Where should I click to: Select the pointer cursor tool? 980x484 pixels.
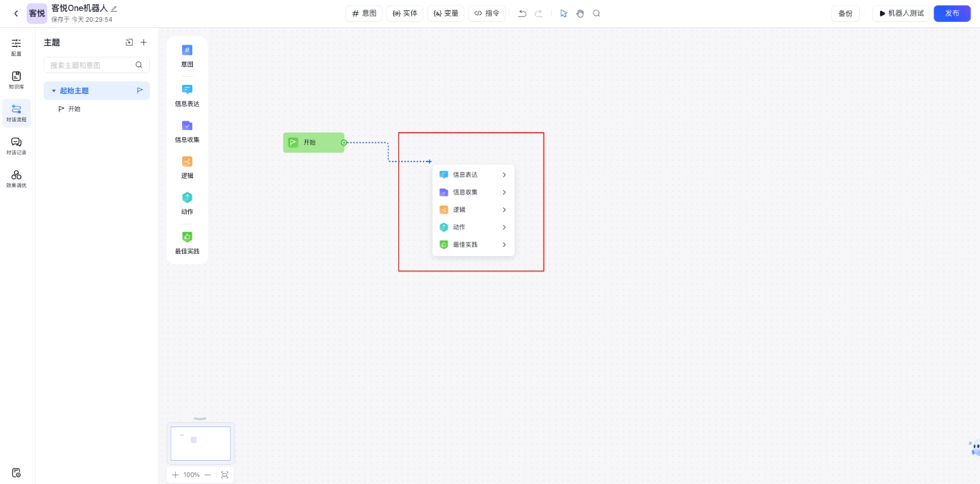click(563, 14)
